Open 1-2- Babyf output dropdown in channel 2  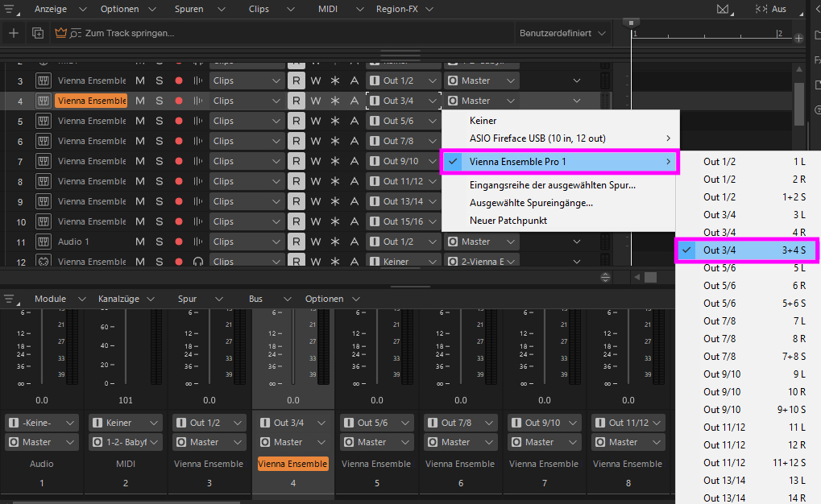click(126, 442)
